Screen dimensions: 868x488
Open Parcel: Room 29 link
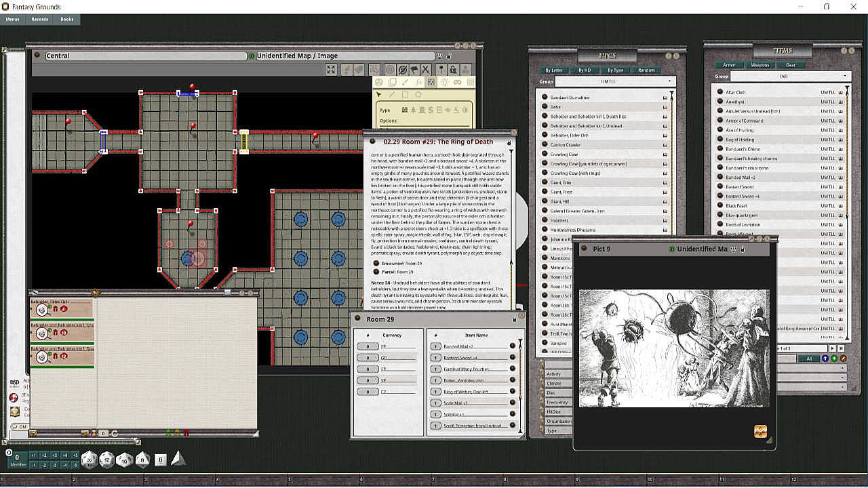coord(376,272)
